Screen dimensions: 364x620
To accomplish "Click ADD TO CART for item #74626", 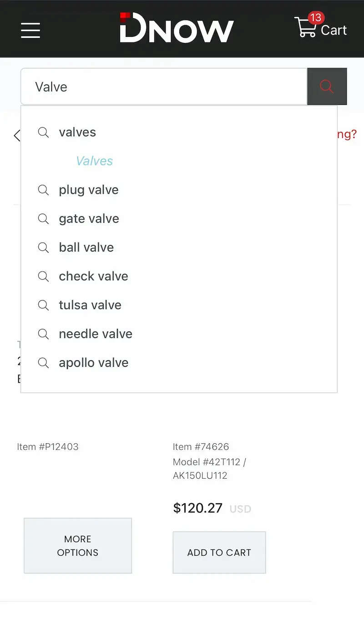I will tap(219, 552).
